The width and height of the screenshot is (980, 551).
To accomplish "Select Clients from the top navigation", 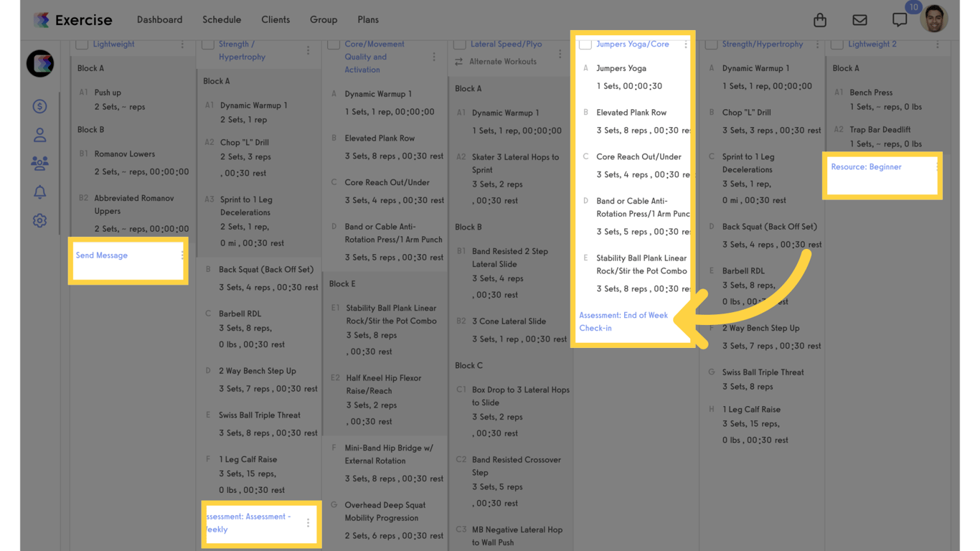I will pyautogui.click(x=275, y=19).
